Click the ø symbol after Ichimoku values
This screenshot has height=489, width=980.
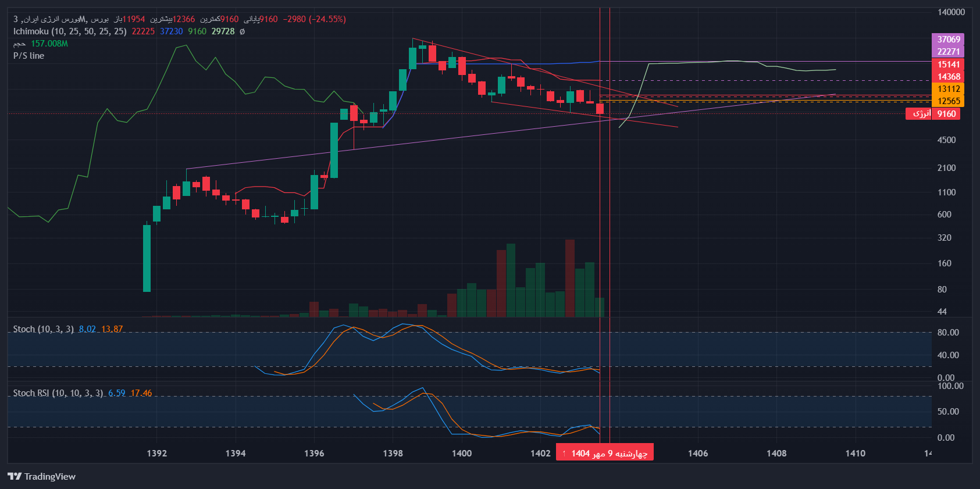click(242, 31)
